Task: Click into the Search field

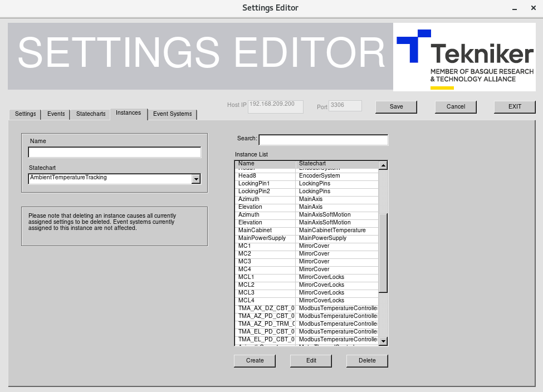Action: 324,140
